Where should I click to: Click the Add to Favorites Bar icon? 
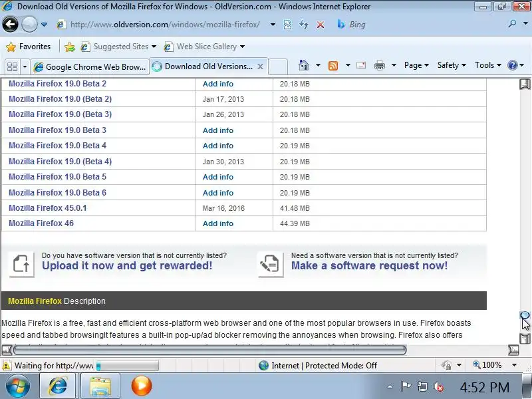click(x=70, y=47)
